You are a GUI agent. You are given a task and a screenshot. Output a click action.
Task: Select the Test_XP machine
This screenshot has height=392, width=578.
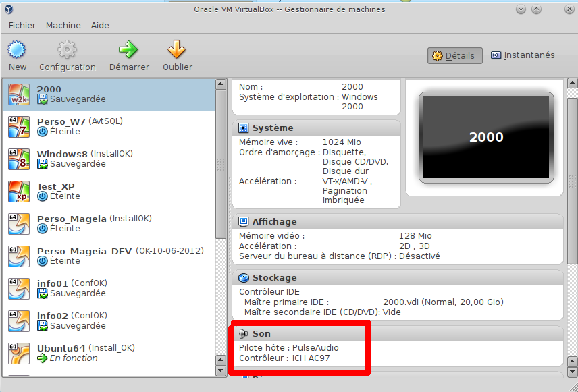(109, 192)
